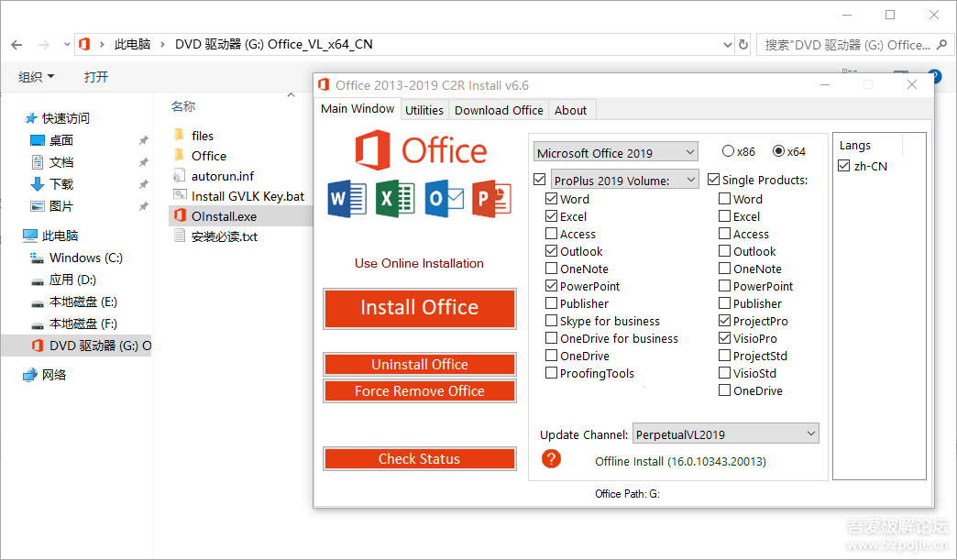Viewport: 957px width, 560px height.
Task: Click the Explorer back arrow
Action: click(x=16, y=45)
